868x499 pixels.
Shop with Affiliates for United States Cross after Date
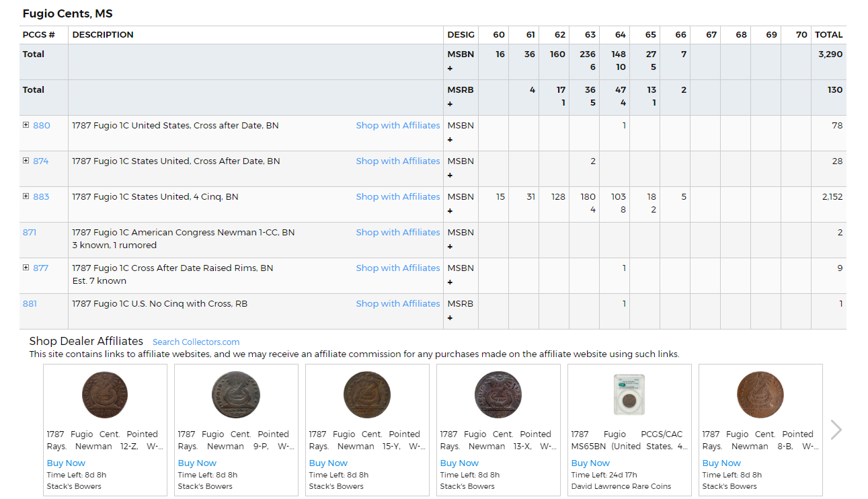(x=398, y=126)
